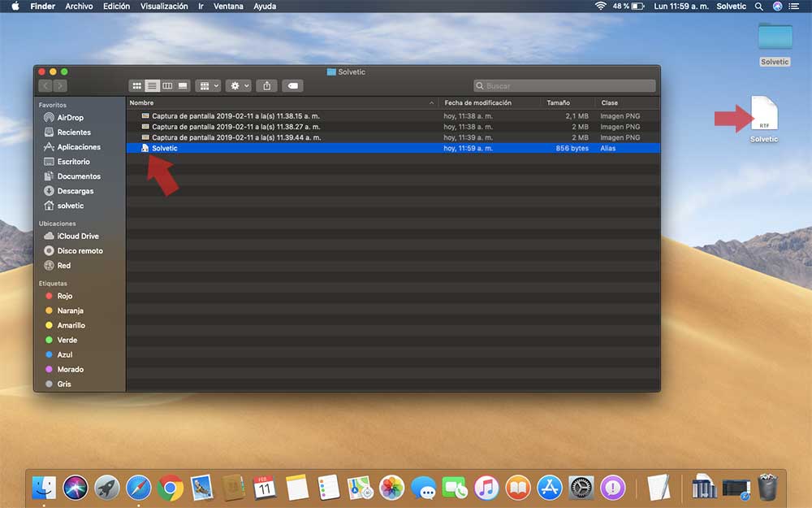Go back with the back arrow
Screen dimensions: 812x508
(x=45, y=86)
